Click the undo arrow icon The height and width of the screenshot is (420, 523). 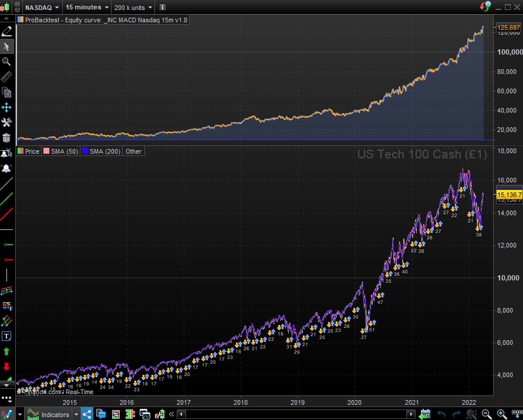pyautogui.click(x=441, y=415)
